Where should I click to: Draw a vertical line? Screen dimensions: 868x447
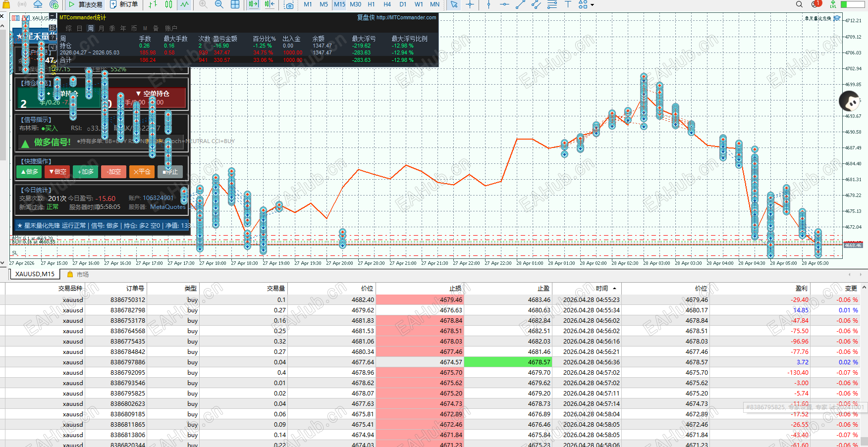(x=488, y=4)
